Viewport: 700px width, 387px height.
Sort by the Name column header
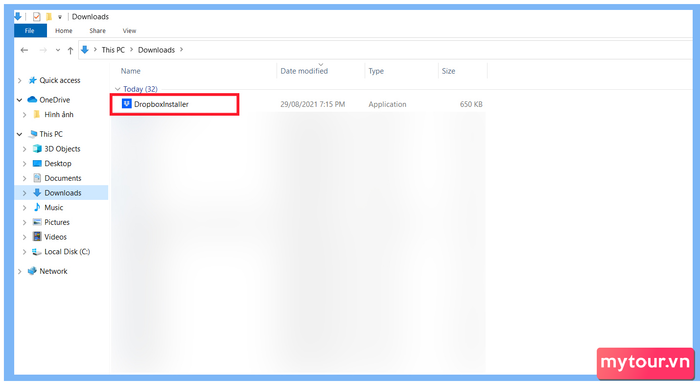point(130,71)
